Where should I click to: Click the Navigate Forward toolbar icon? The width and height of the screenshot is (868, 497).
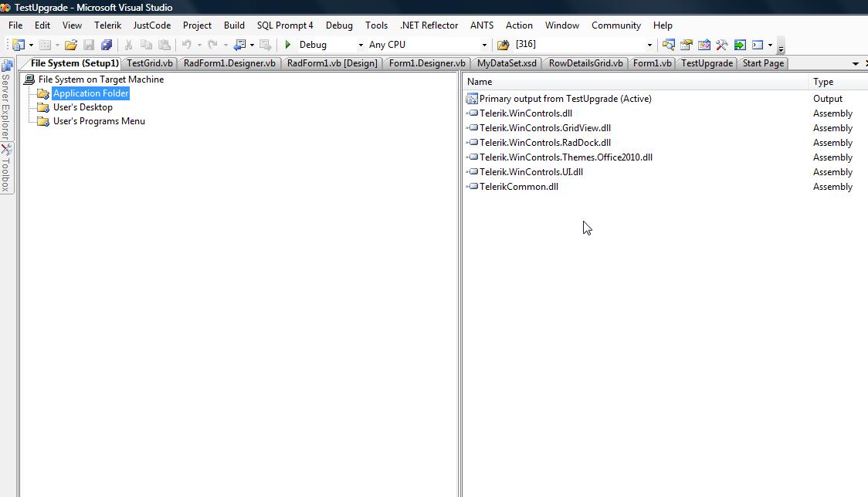(266, 45)
